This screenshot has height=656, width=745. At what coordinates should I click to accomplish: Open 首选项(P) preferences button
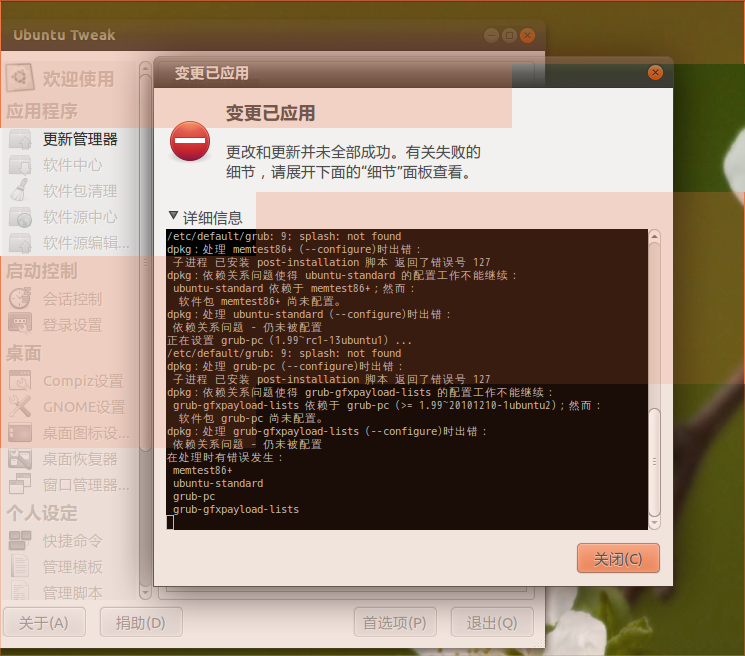(395, 622)
